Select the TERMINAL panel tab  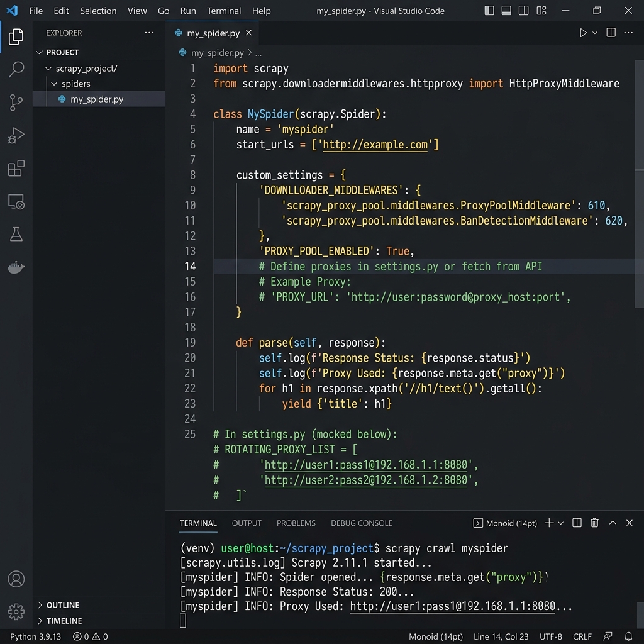pos(198,523)
